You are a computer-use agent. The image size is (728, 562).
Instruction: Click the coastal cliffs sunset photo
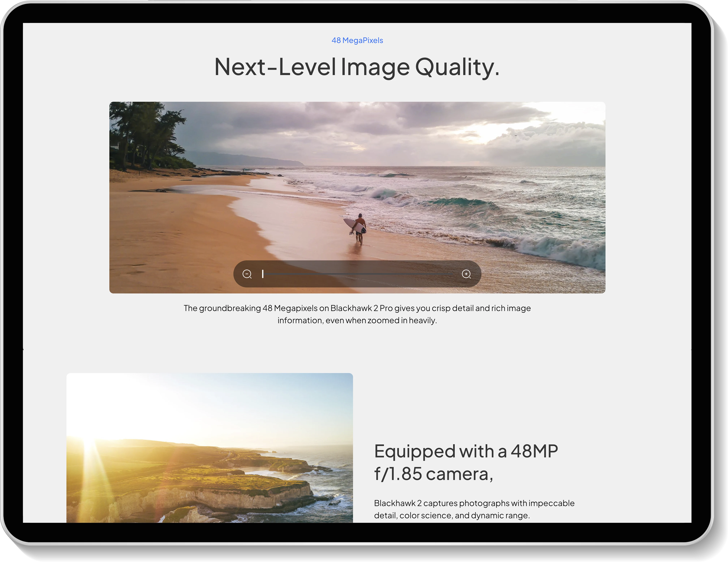tap(210, 448)
